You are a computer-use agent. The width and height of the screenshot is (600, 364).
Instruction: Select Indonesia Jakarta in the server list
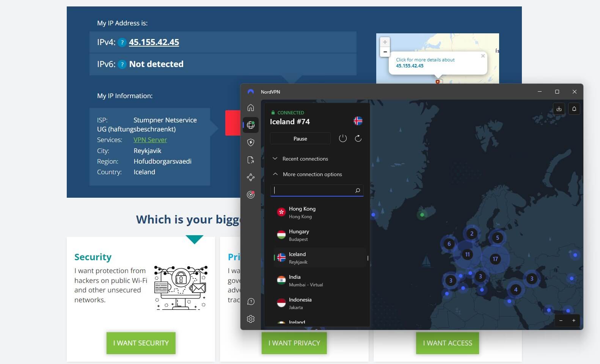coord(320,303)
